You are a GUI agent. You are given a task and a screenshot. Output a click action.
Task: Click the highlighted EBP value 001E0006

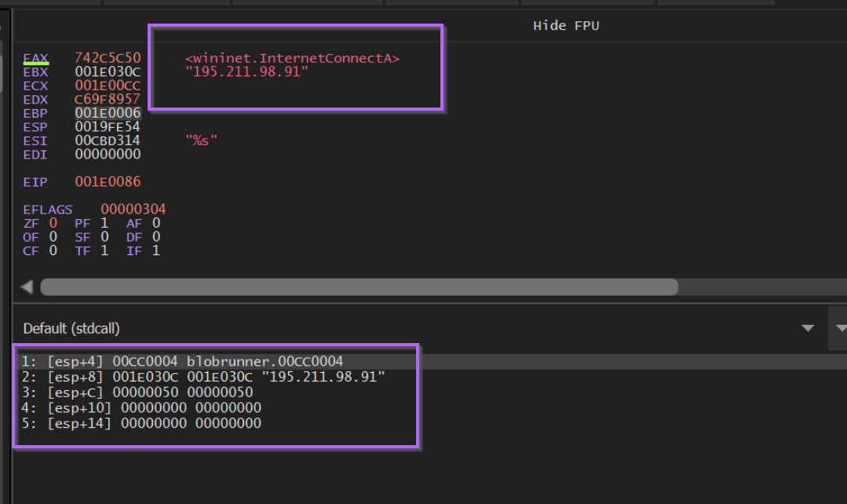pos(108,113)
